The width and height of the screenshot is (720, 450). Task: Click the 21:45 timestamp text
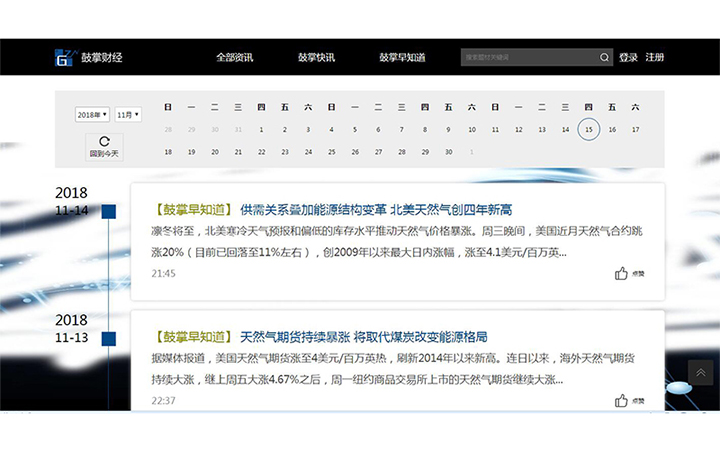pyautogui.click(x=163, y=273)
